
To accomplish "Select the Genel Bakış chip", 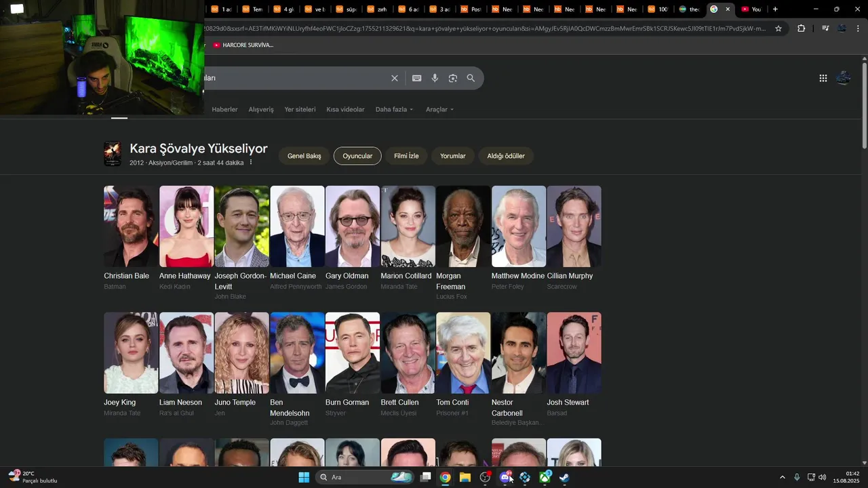I will tap(304, 156).
